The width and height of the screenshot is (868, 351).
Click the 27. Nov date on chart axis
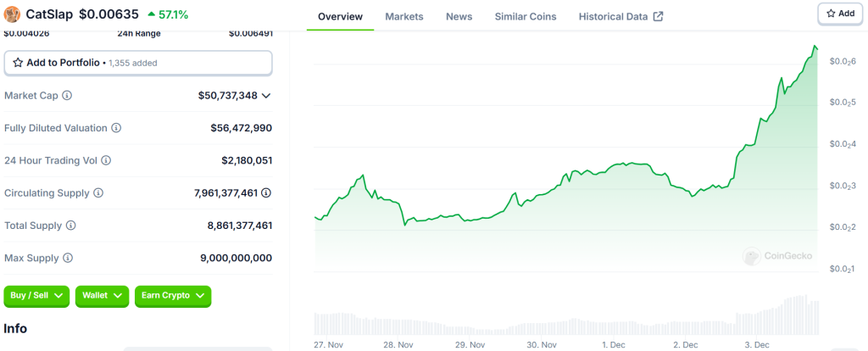tap(328, 344)
